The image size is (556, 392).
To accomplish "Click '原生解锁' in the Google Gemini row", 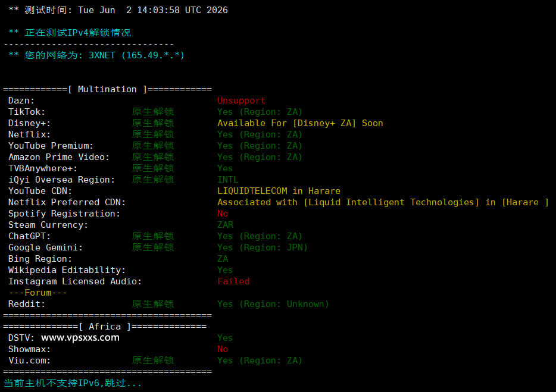I will tap(153, 247).
